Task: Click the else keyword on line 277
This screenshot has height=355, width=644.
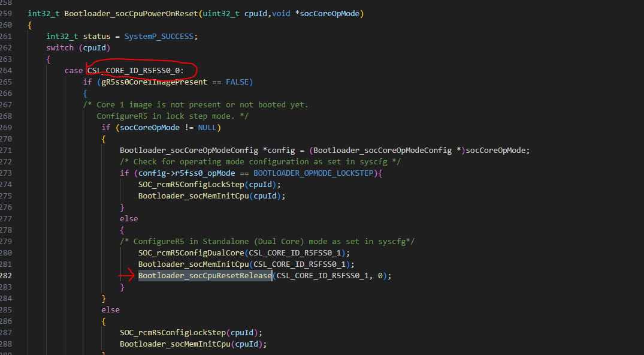Action: [x=129, y=219]
